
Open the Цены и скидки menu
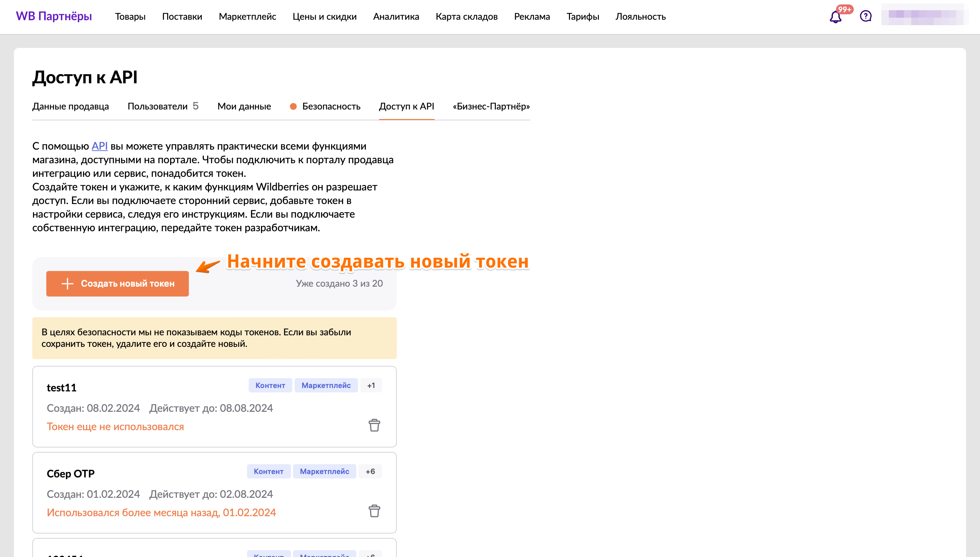(x=324, y=16)
